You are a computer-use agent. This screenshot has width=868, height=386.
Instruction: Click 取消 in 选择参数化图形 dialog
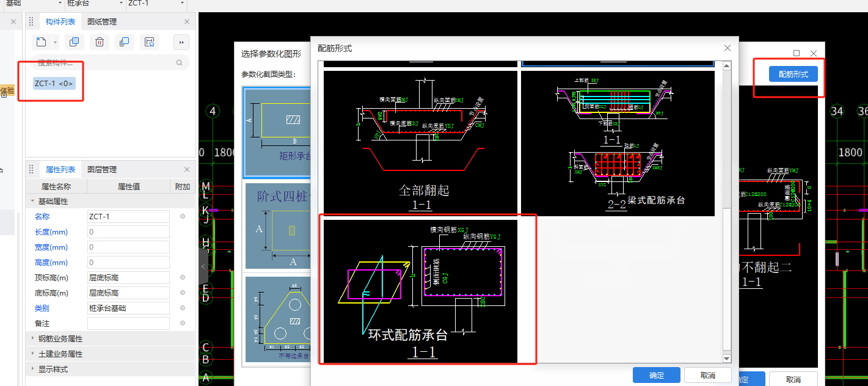tap(793, 379)
